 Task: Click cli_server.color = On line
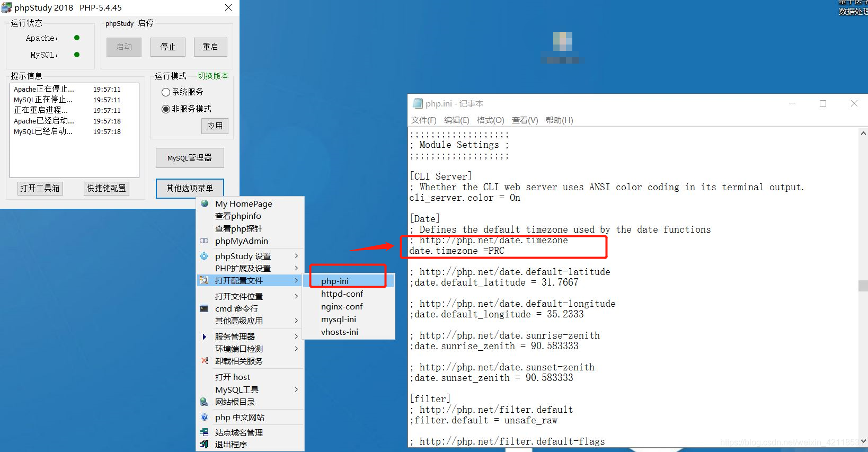point(465,198)
